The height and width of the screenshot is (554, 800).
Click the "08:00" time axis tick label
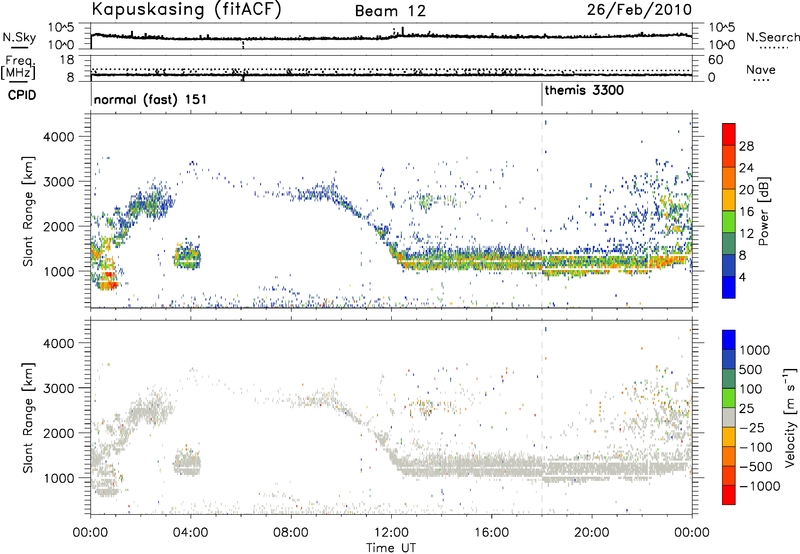291,533
